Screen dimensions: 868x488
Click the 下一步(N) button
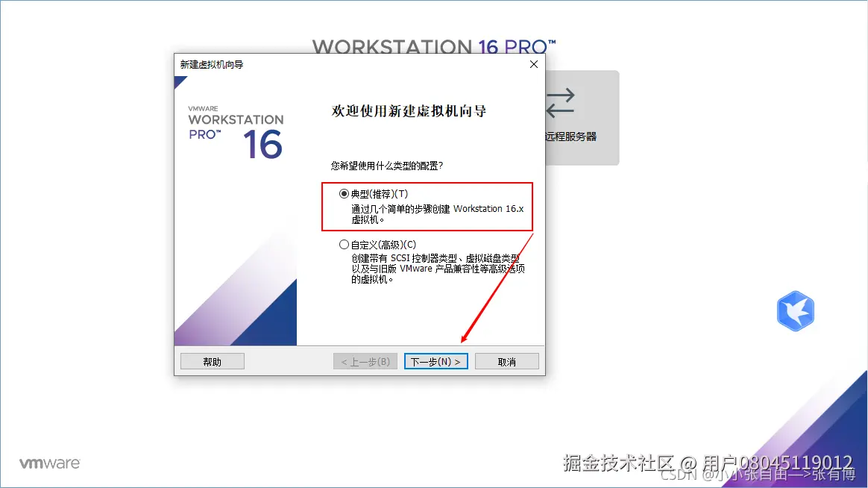[435, 361]
